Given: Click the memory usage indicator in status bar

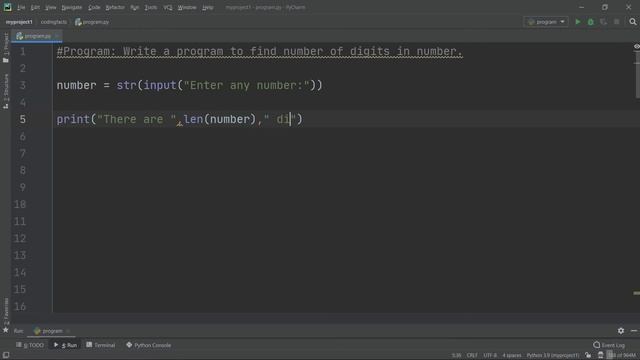Looking at the screenshot, I should pos(621,356).
